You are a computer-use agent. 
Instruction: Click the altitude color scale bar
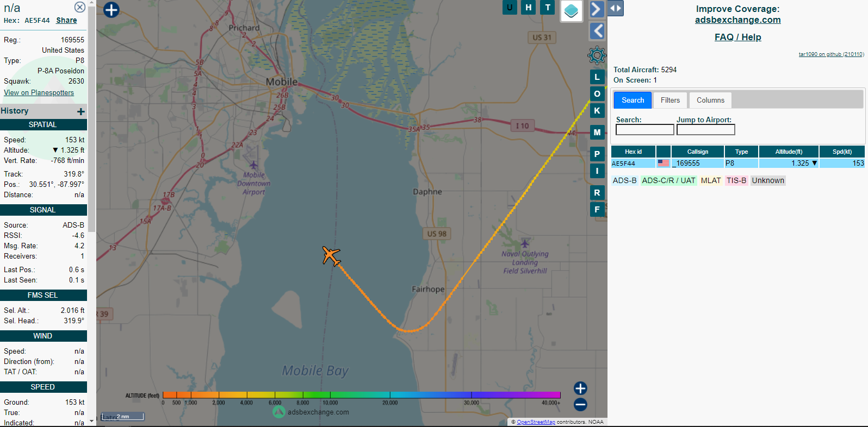point(361,395)
